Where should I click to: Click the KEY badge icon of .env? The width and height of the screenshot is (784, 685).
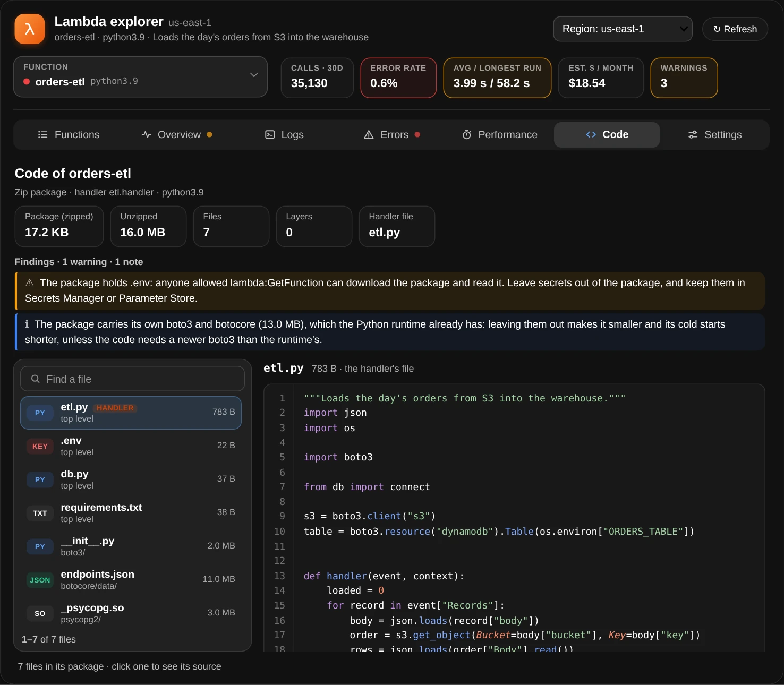40,446
